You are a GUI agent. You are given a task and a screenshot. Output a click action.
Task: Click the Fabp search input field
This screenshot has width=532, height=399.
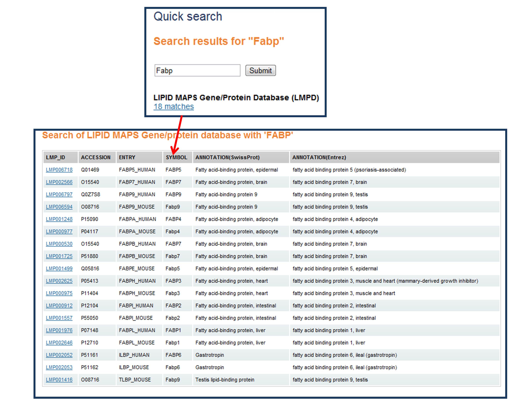197,70
